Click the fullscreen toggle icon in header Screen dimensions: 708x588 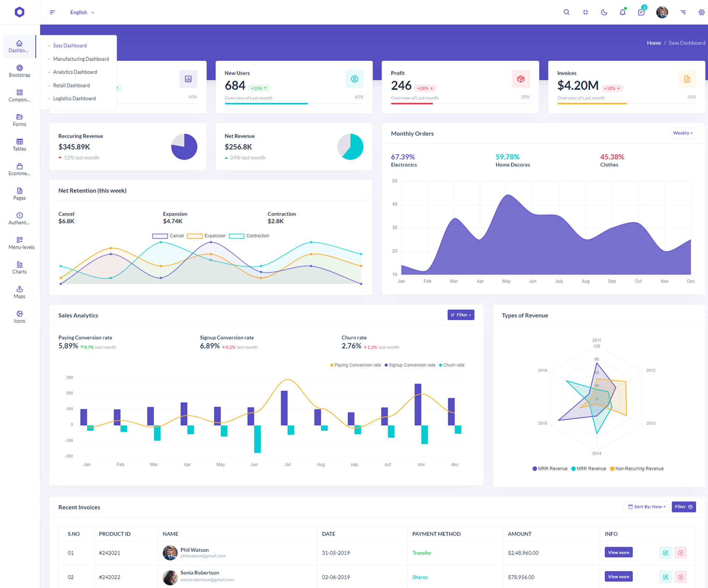(x=585, y=12)
